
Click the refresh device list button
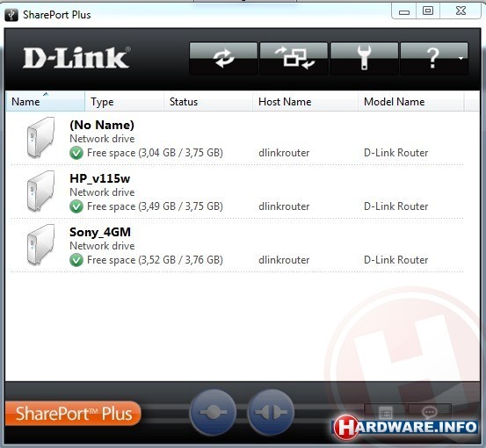(223, 59)
